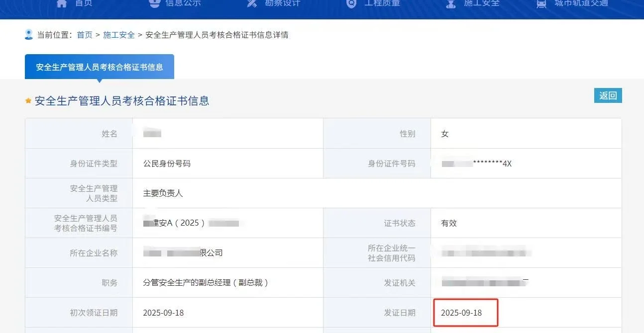Click the company name ending in 限公司

point(183,253)
